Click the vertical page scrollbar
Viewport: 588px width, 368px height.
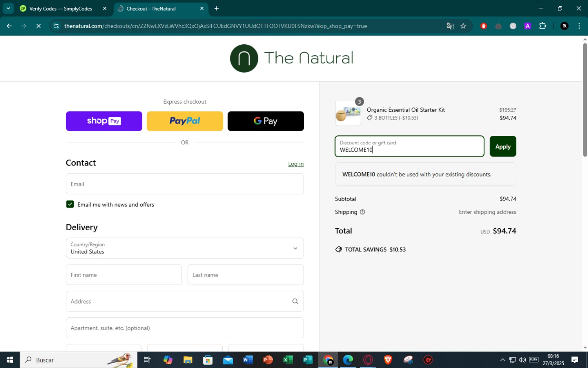tap(585, 100)
